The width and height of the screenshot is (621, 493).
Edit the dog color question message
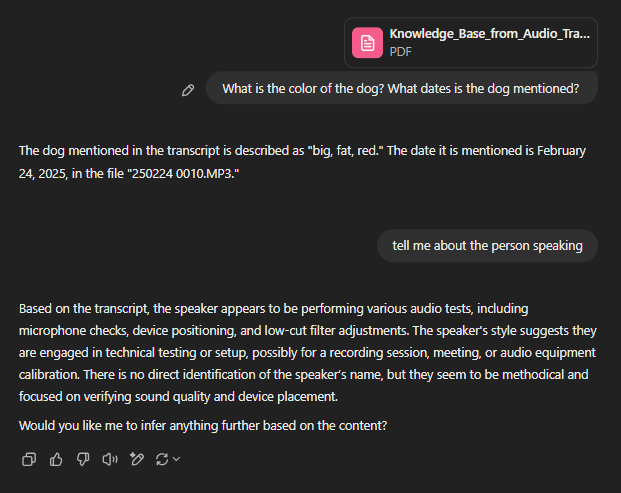tap(188, 90)
